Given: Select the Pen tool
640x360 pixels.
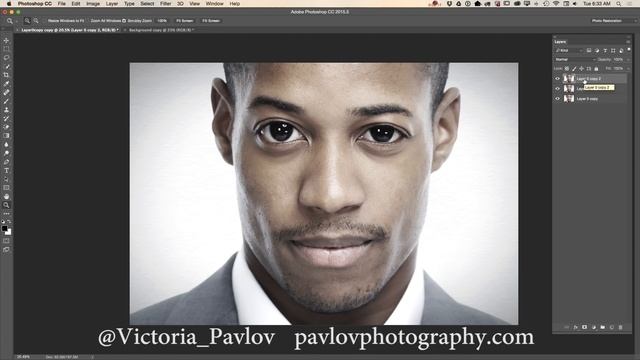Looking at the screenshot, I should [6, 162].
